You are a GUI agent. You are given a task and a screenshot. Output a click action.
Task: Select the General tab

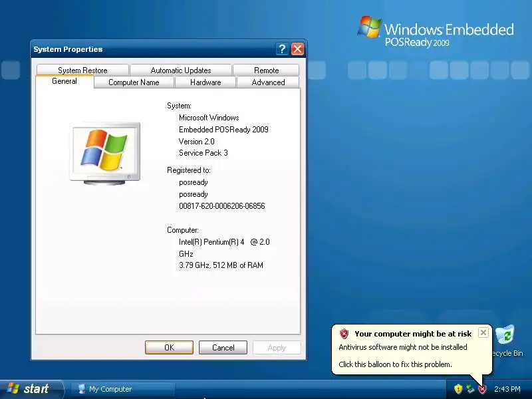click(65, 81)
